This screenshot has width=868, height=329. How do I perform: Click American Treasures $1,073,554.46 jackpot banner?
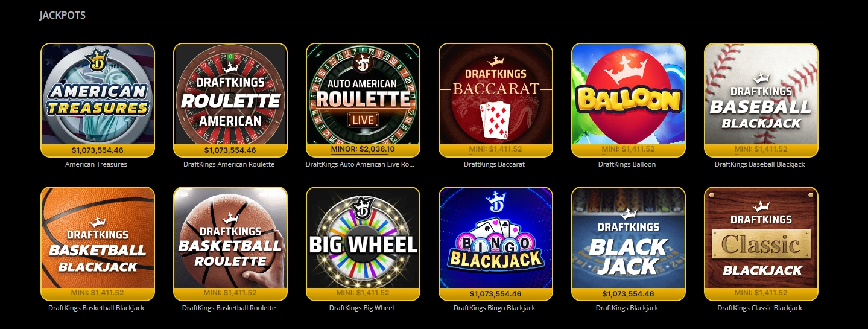(97, 150)
